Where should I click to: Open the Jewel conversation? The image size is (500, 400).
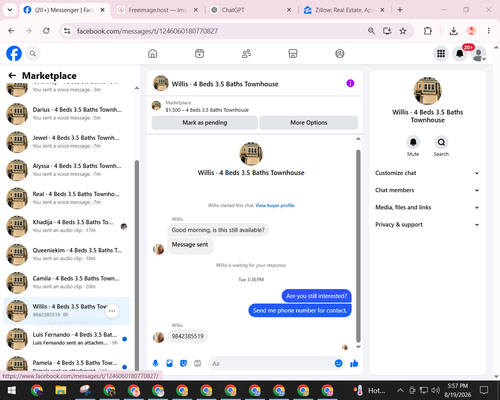click(67, 142)
